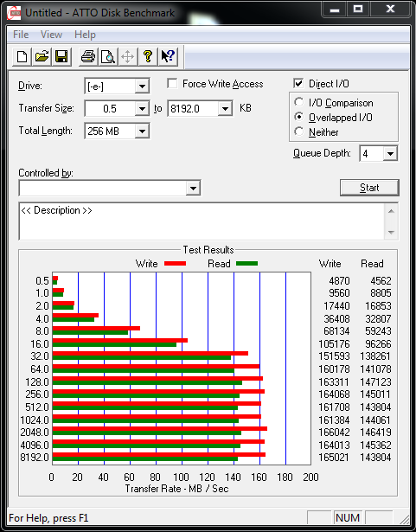The height and width of the screenshot is (532, 416).
Task: Select the Overlapped I/O radio option
Action: point(299,117)
